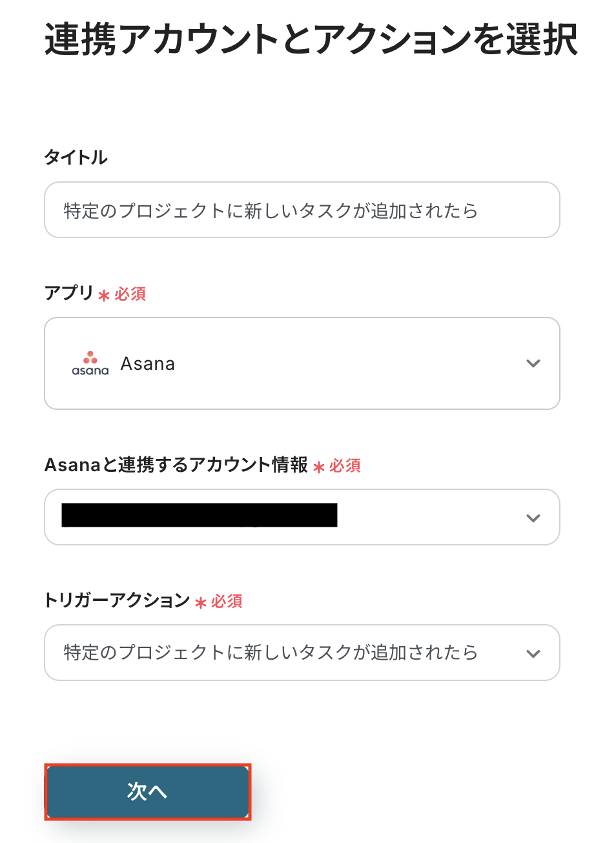Expand the アプリ dropdown chevron

coord(533,363)
